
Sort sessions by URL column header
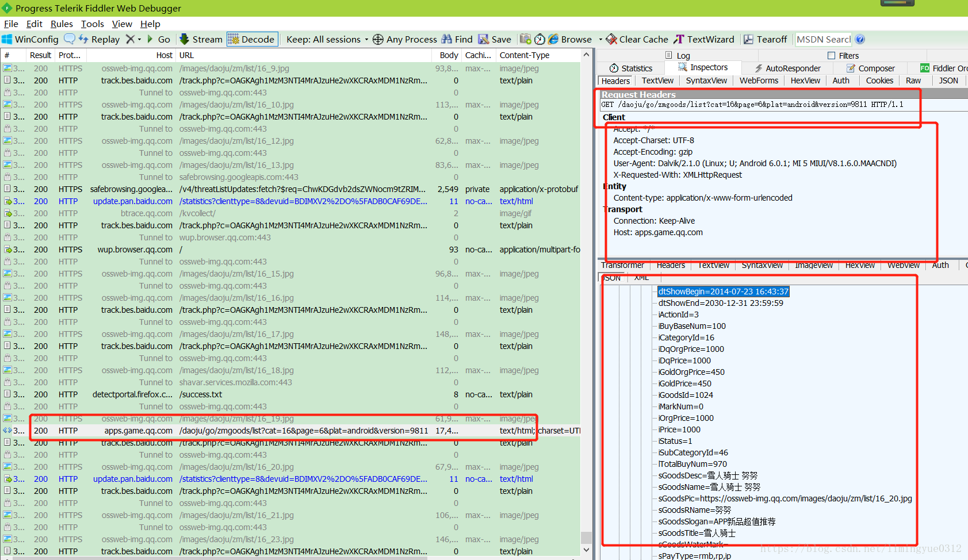coord(304,55)
